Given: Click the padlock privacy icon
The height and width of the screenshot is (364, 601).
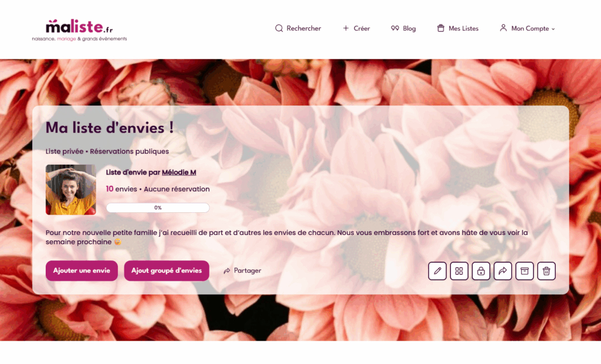Looking at the screenshot, I should point(481,271).
